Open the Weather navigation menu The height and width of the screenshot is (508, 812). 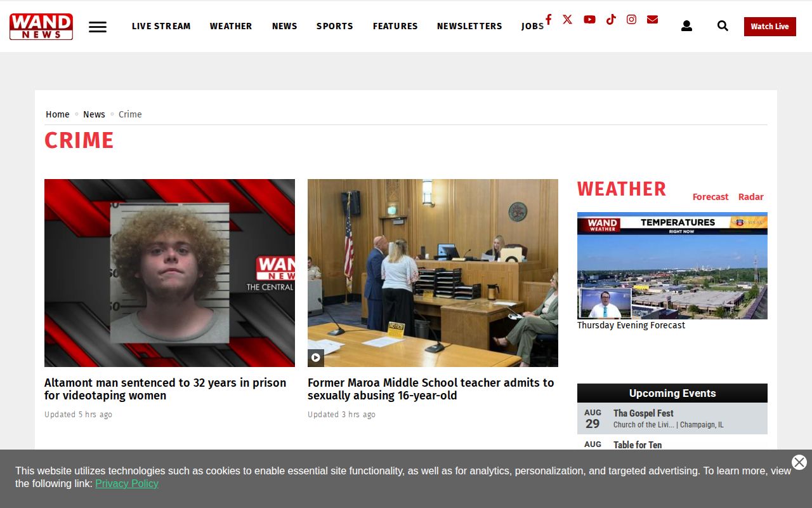[x=231, y=26]
